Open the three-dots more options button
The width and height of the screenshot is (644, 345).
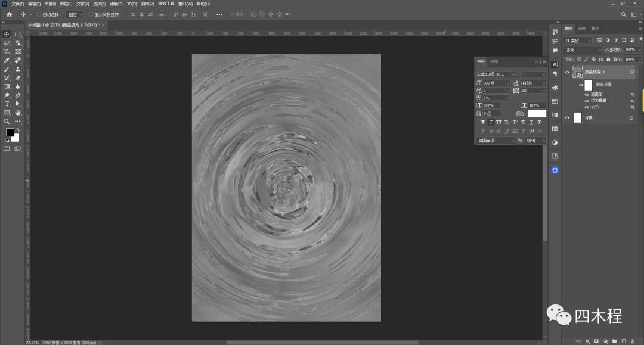[x=219, y=14]
